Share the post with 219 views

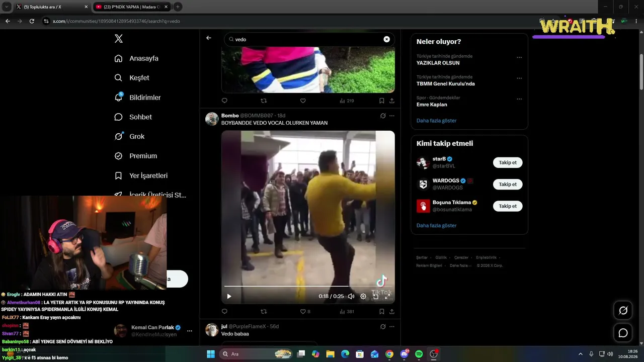click(392, 101)
